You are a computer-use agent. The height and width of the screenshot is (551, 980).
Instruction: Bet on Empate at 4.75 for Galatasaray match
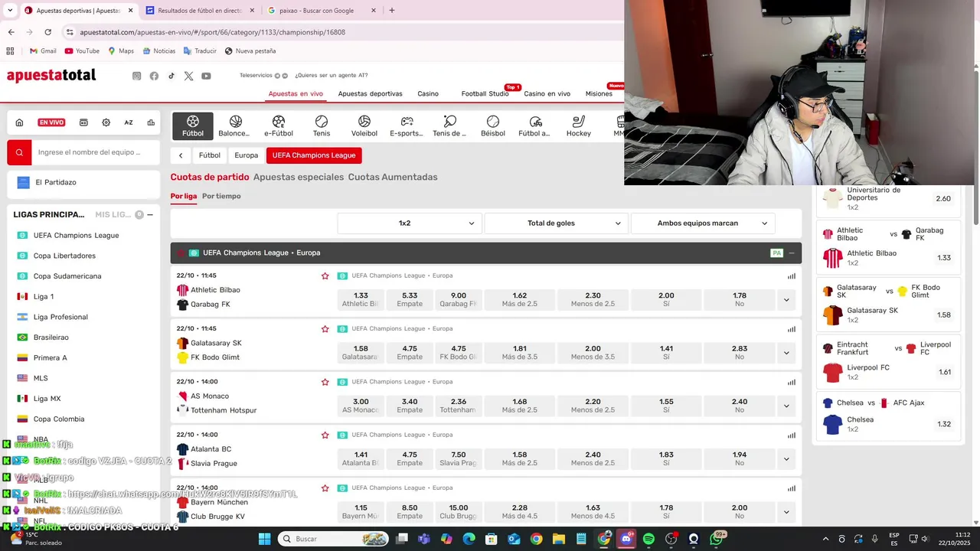point(410,353)
